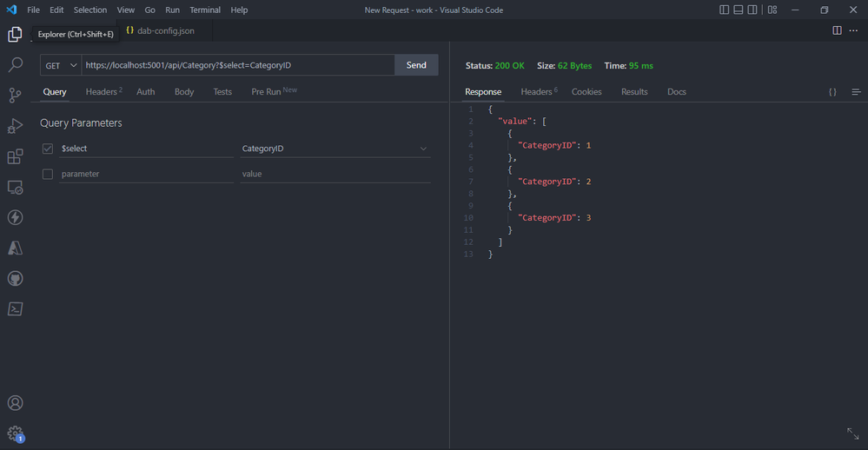This screenshot has width=868, height=450.
Task: Open the Accounts icon
Action: pyautogui.click(x=15, y=403)
